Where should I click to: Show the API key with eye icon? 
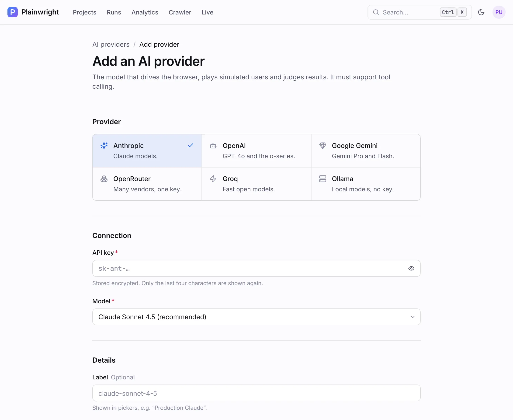click(411, 268)
